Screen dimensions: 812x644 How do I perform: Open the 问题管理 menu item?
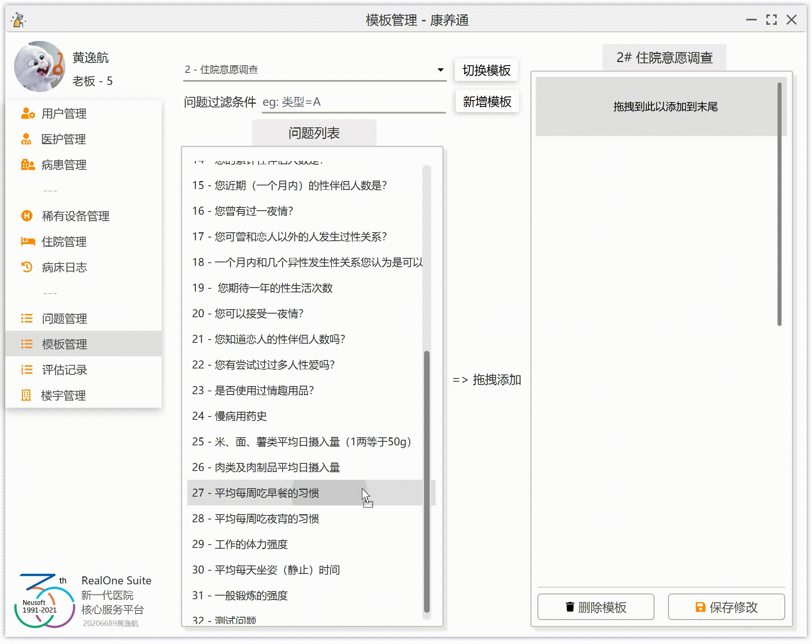64,319
